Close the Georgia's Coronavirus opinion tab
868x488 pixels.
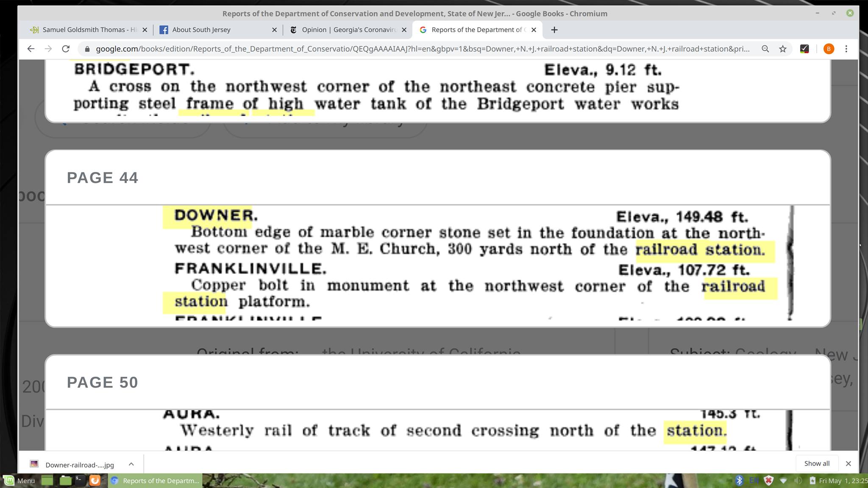(404, 30)
